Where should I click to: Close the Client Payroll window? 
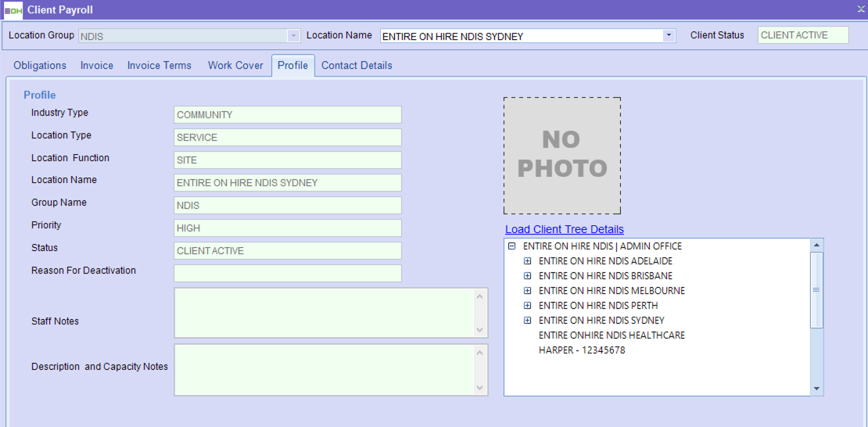[860, 9]
